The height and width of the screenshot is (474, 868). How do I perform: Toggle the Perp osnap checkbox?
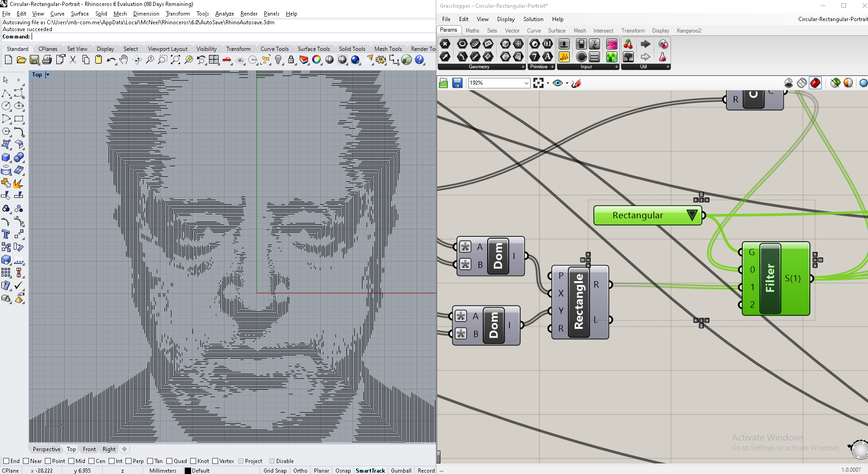point(129,461)
